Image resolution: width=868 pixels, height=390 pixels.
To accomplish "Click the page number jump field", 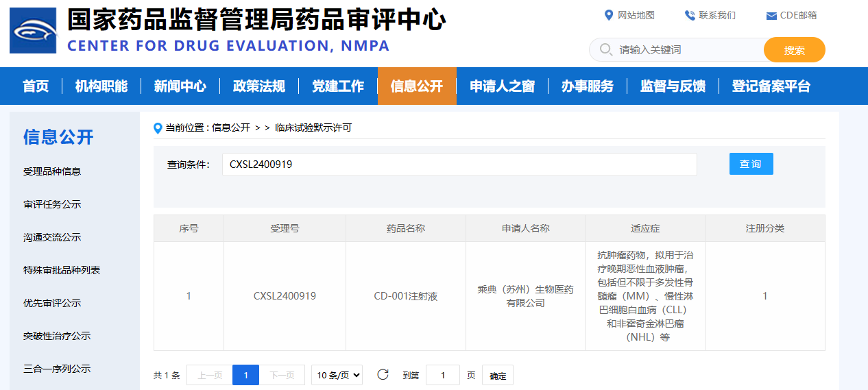I will [443, 375].
